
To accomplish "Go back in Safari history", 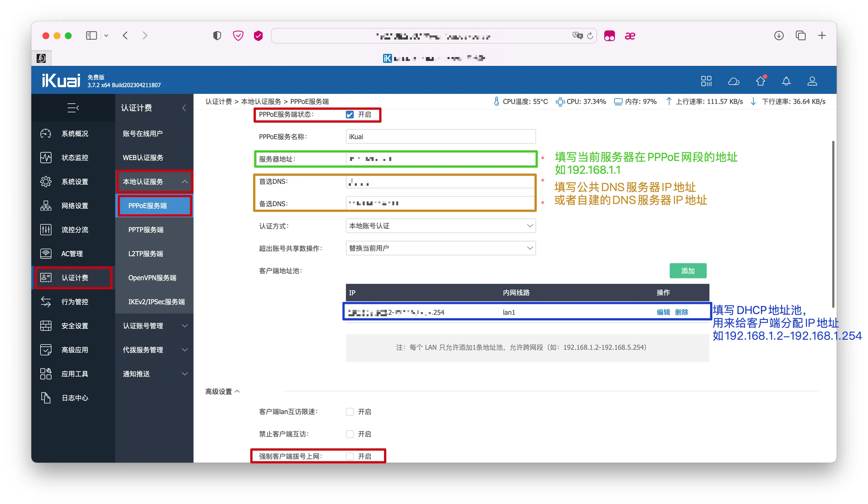I will tap(125, 35).
